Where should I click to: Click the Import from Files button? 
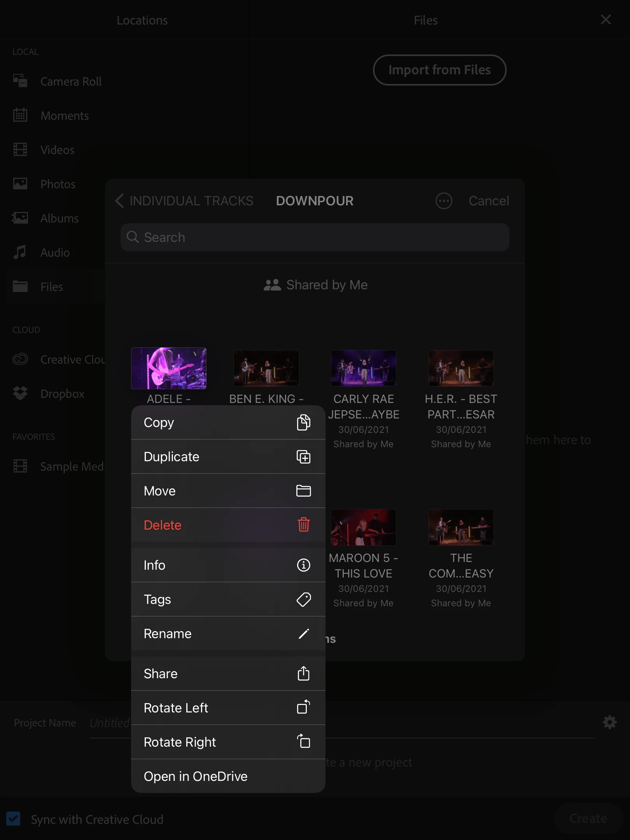439,70
